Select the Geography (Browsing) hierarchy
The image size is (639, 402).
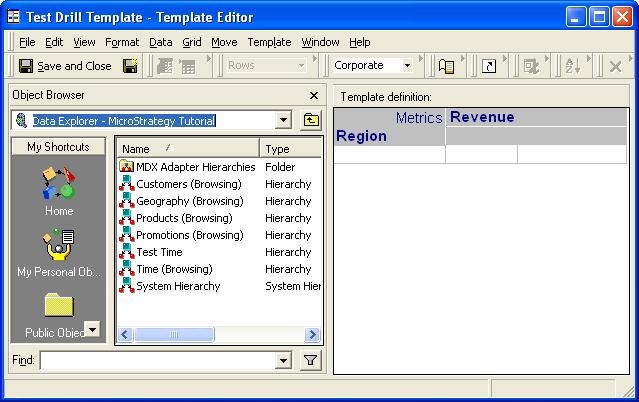(188, 201)
